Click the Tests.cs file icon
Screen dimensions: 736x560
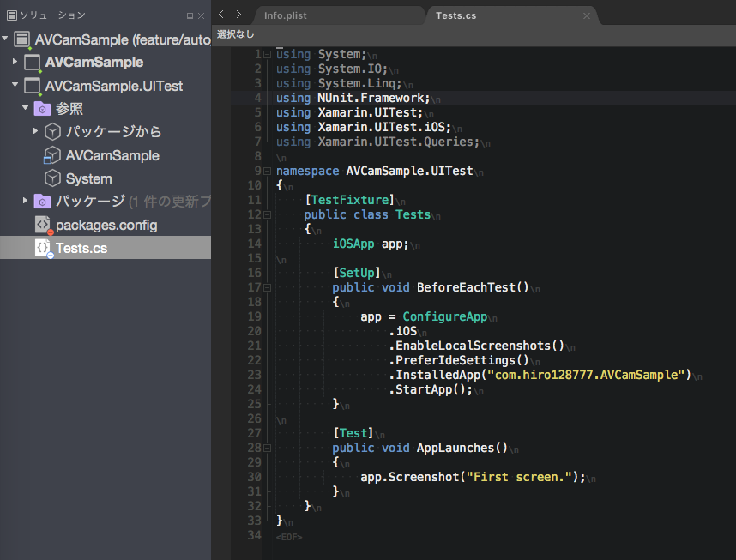(x=43, y=248)
